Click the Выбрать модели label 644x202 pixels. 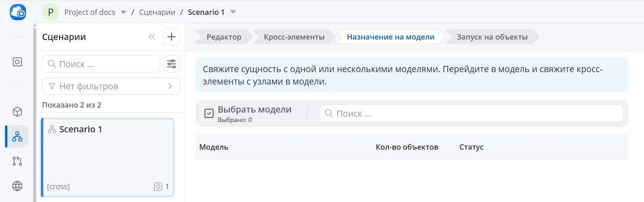254,110
